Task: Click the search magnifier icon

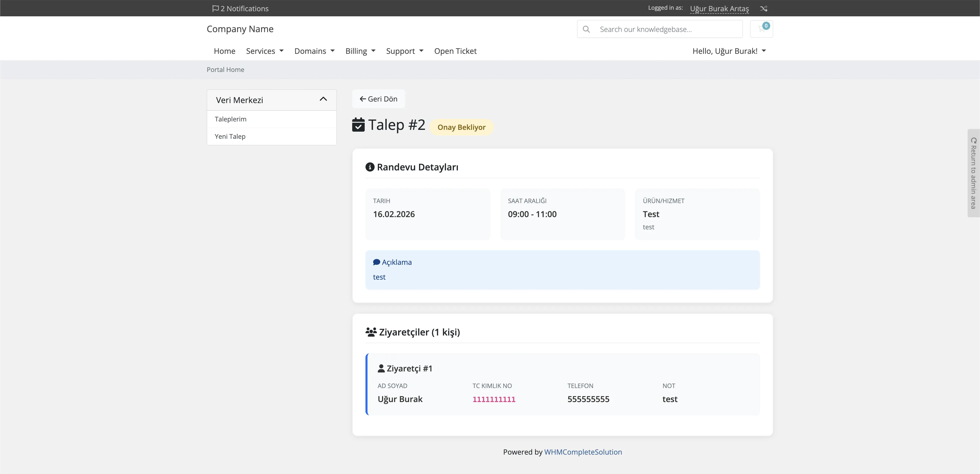Action: (586, 29)
